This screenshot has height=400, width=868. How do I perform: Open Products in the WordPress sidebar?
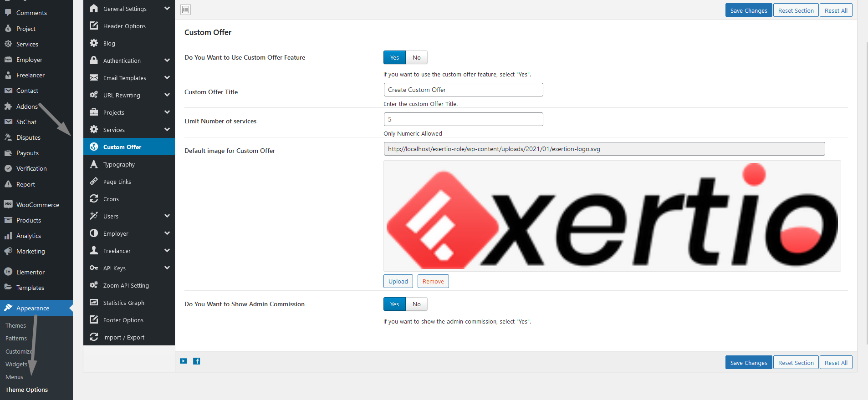tap(29, 220)
